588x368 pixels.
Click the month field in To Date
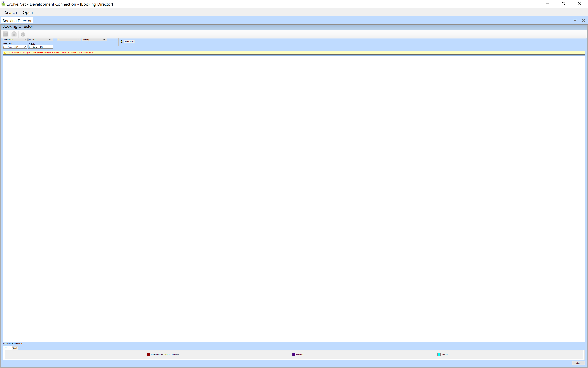pos(35,47)
